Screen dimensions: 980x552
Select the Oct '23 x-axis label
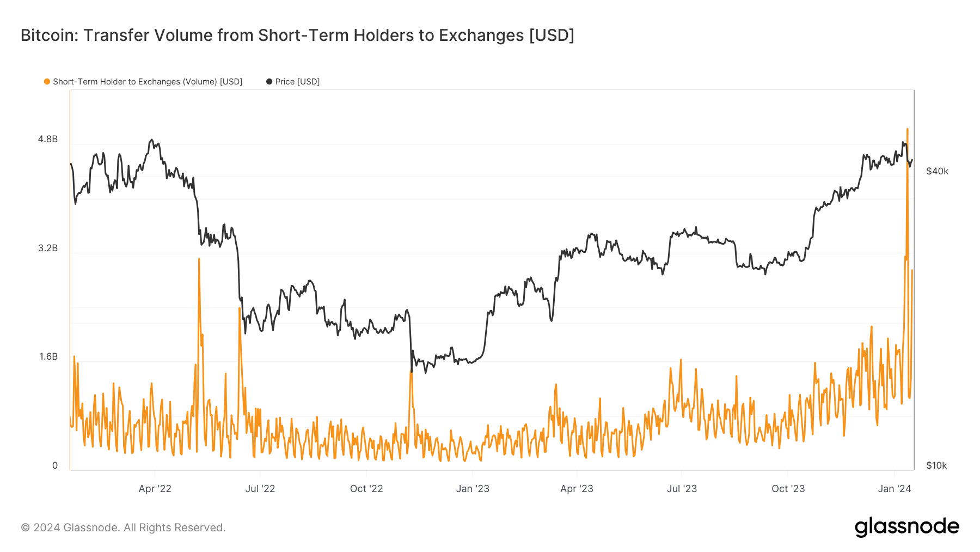[788, 489]
